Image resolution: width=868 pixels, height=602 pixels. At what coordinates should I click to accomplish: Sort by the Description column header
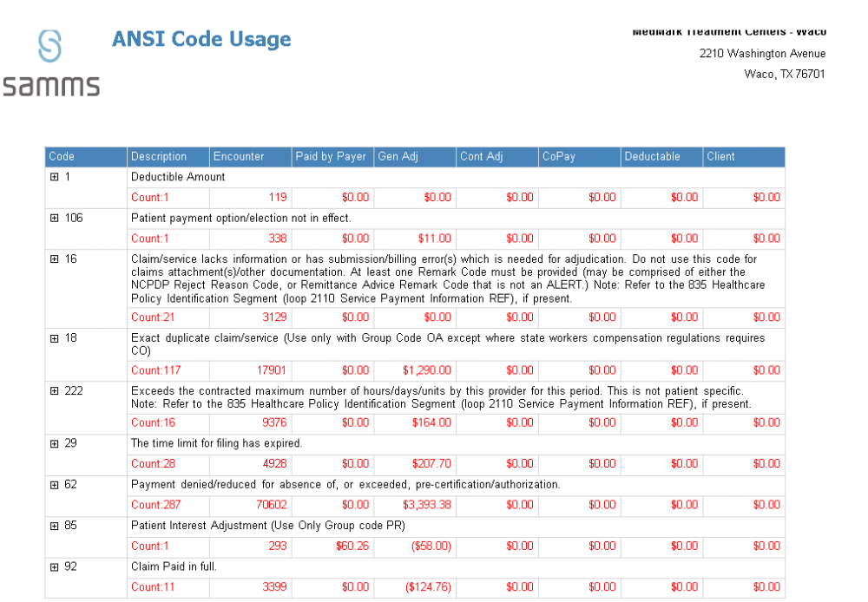[159, 157]
